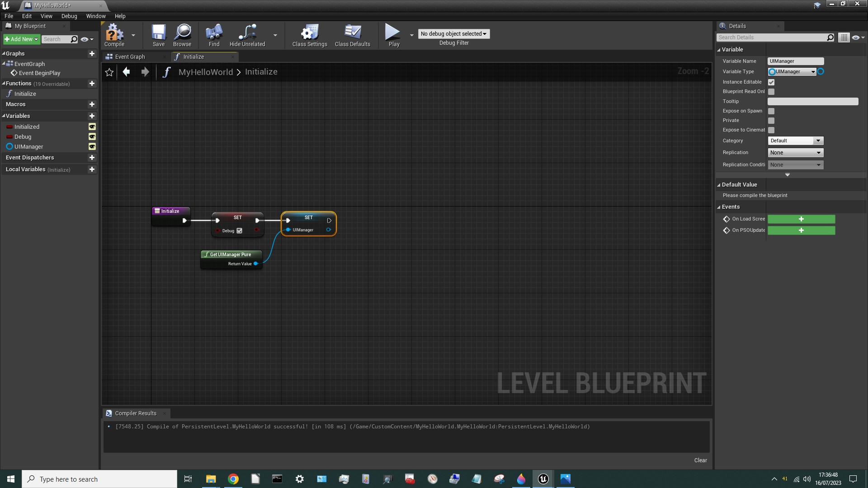Open Replication dropdown
The image size is (868, 488).
[x=796, y=153]
